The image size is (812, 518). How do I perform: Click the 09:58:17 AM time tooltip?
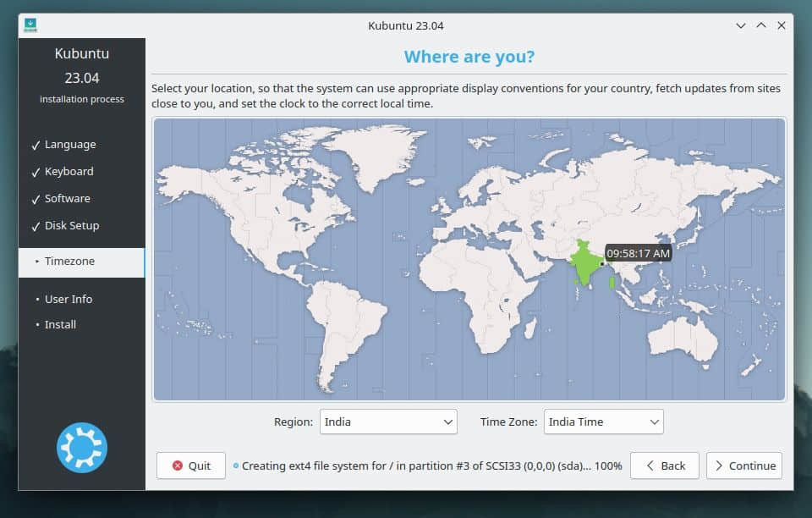(x=639, y=253)
